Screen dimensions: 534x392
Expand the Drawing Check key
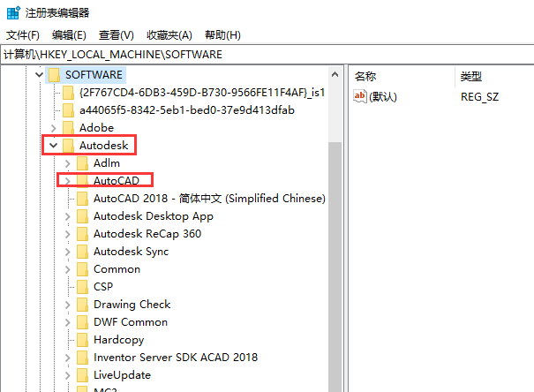point(67,305)
